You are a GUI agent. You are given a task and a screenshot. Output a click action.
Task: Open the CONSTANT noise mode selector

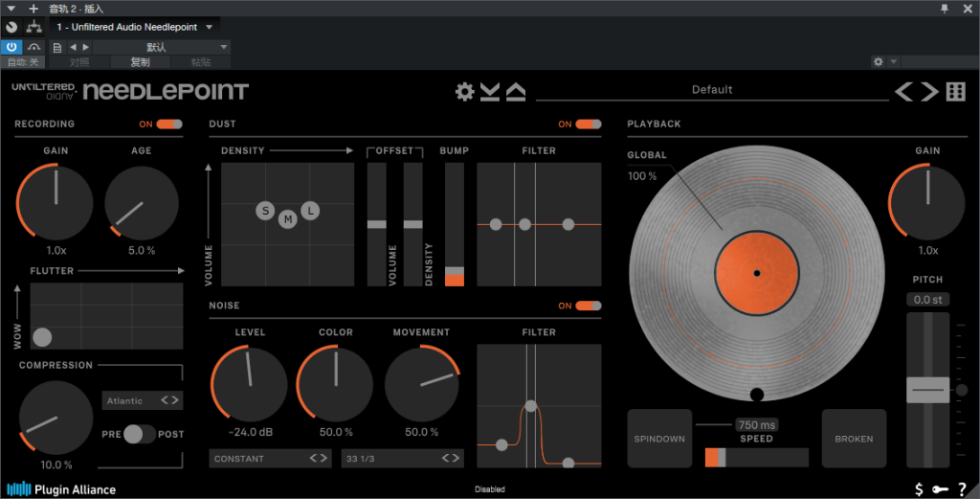click(x=271, y=459)
